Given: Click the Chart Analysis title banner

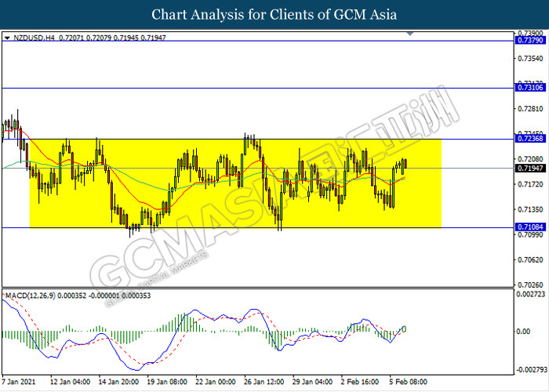Looking at the screenshot, I should (x=274, y=15).
